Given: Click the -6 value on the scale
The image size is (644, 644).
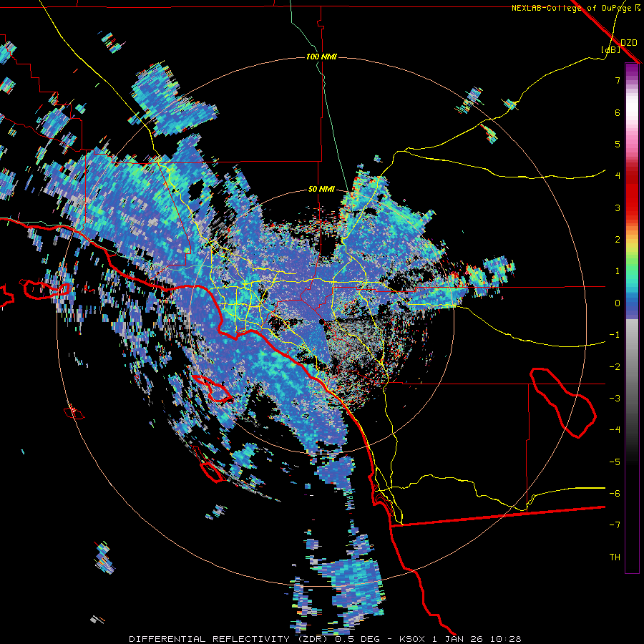Looking at the screenshot, I should (615, 494).
